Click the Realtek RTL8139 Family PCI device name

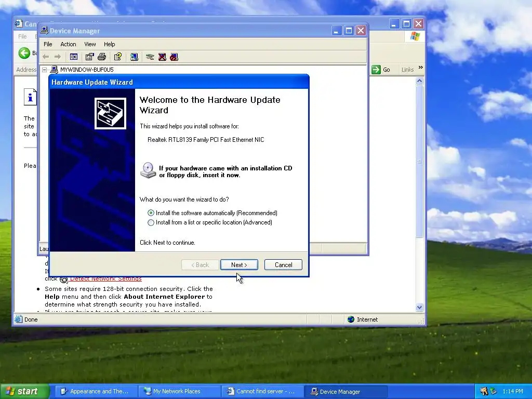[x=206, y=139]
